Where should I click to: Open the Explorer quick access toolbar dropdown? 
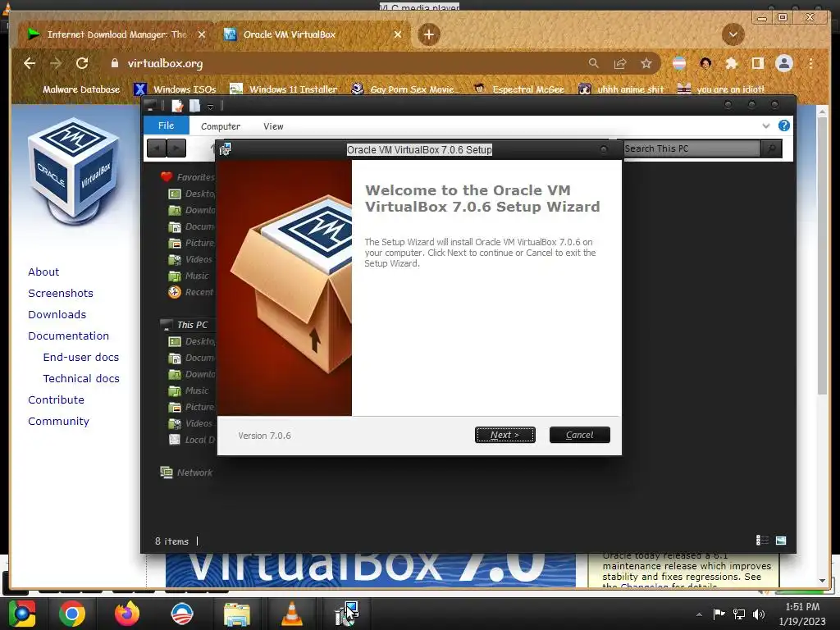pyautogui.click(x=210, y=107)
